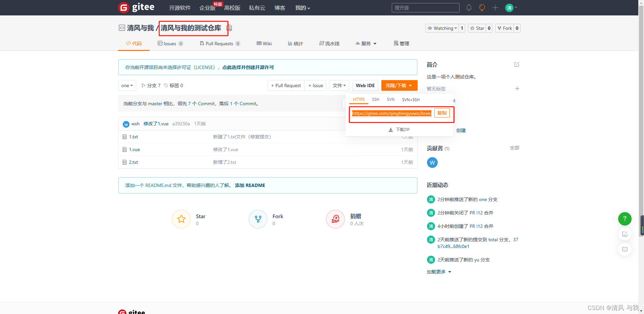Open file 2.txt
The image size is (644, 314).
133,162
